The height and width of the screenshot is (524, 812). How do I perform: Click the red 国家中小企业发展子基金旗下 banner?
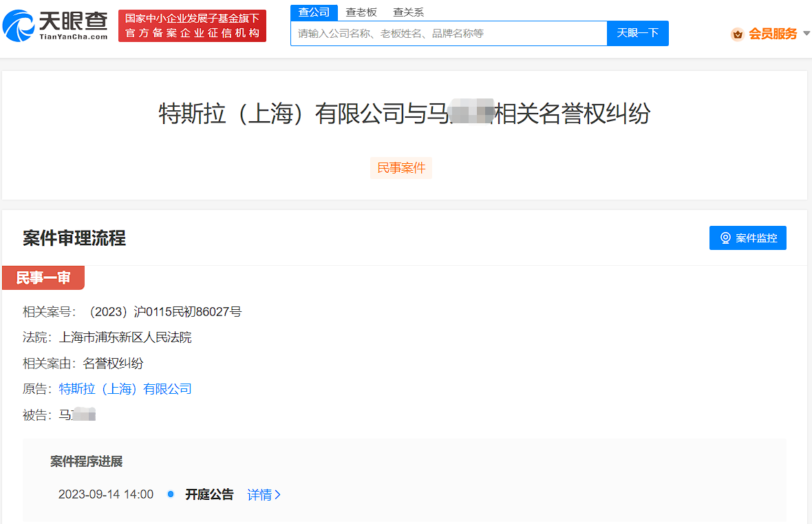pos(192,25)
